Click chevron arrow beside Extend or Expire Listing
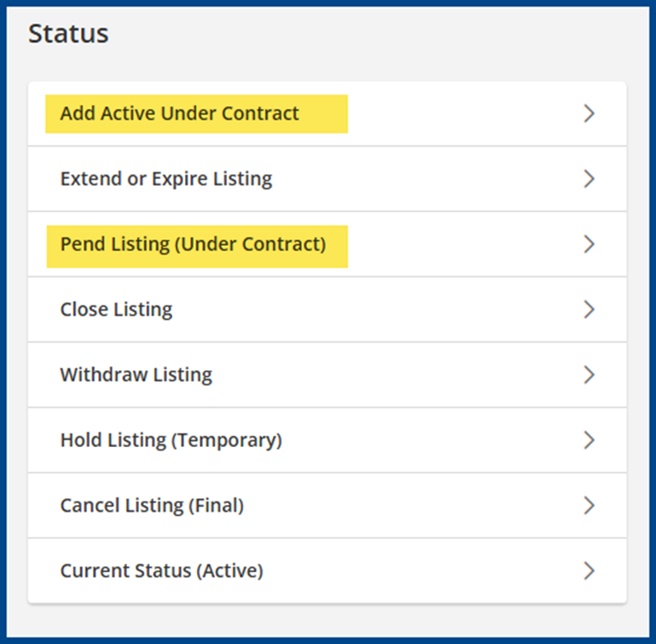Image resolution: width=656 pixels, height=644 pixels. pyautogui.click(x=589, y=179)
